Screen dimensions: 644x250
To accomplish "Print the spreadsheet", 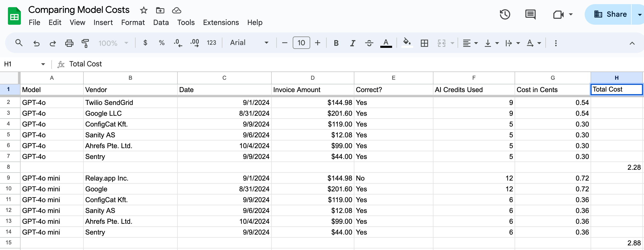I will [69, 43].
